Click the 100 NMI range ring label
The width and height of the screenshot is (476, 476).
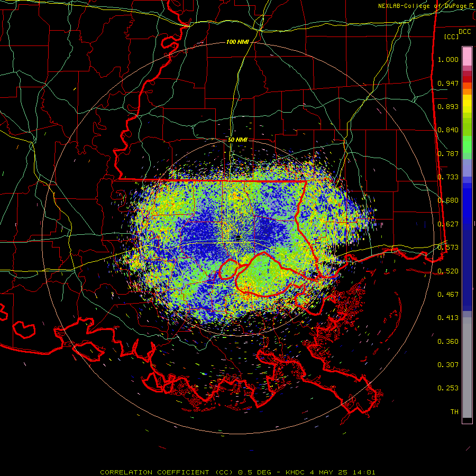tap(237, 42)
